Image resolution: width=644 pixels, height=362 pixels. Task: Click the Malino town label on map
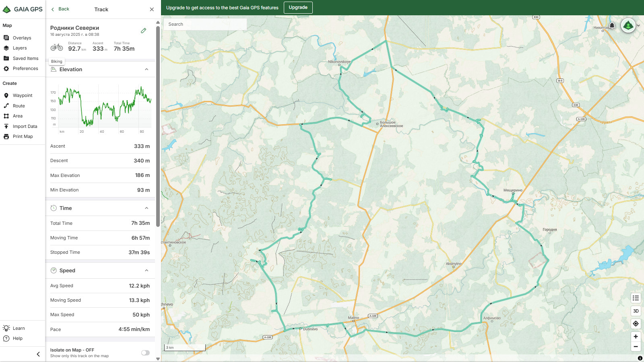(x=353, y=318)
